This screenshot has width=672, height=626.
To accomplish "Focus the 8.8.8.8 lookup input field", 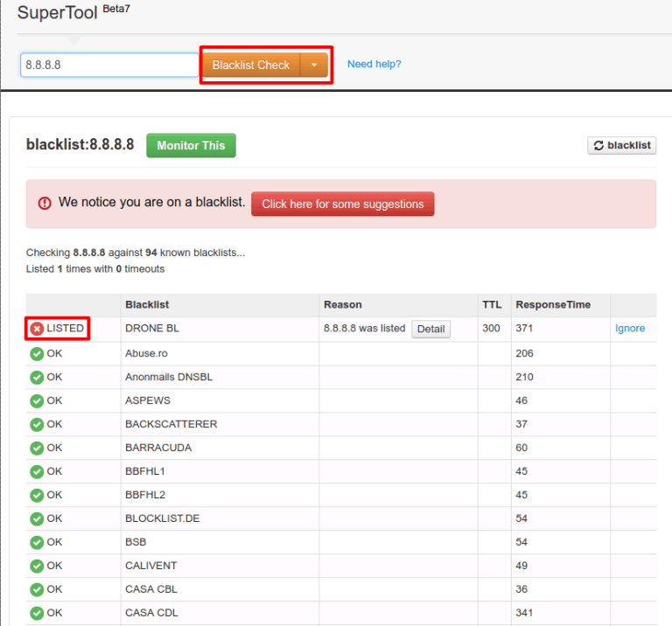I will pos(109,65).
